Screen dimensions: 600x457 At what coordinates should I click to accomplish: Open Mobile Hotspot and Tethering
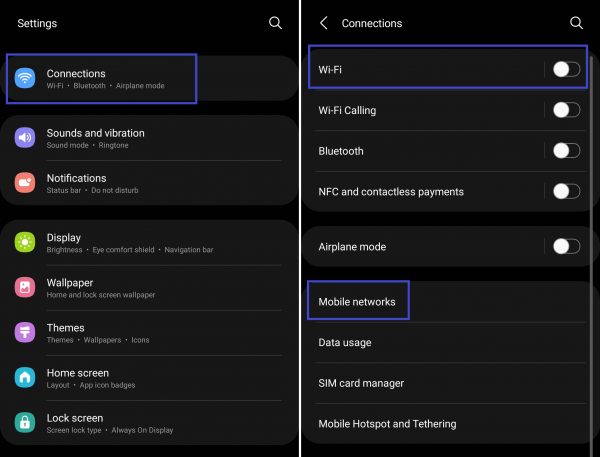point(387,424)
